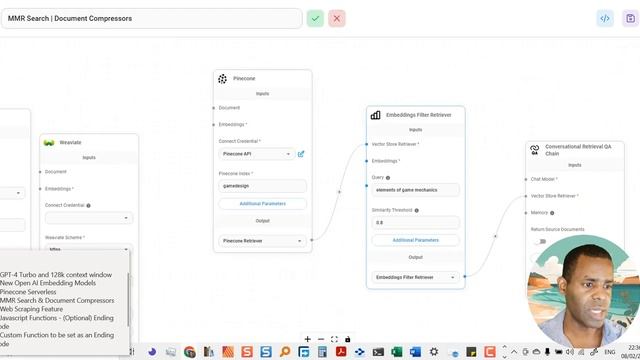Image resolution: width=640 pixels, height=360 pixels.
Task: Open the API code embed icon
Action: point(605,18)
